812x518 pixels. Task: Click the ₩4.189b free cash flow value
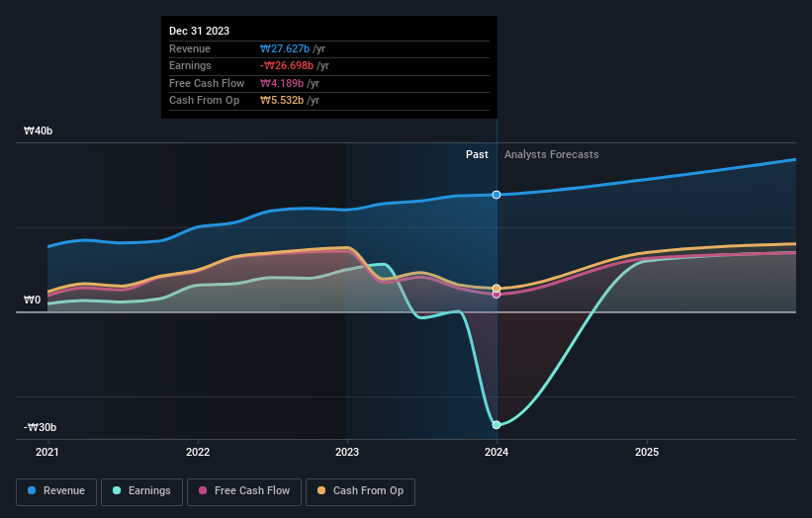tap(282, 83)
